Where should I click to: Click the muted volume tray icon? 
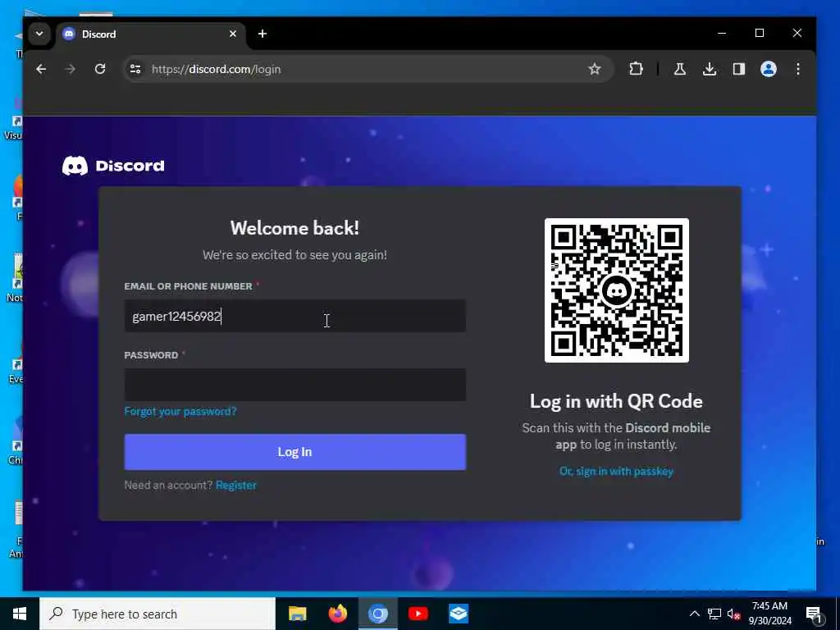click(x=733, y=614)
